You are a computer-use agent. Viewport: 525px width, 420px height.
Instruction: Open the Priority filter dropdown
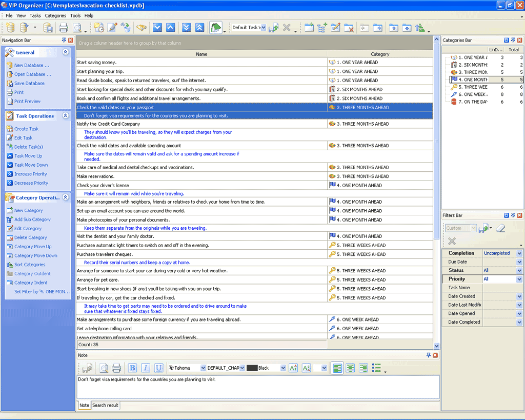point(519,279)
